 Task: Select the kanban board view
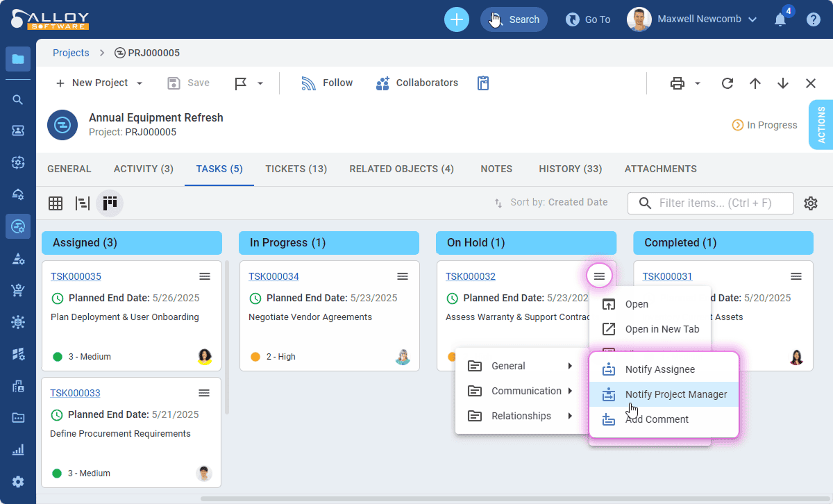110,203
